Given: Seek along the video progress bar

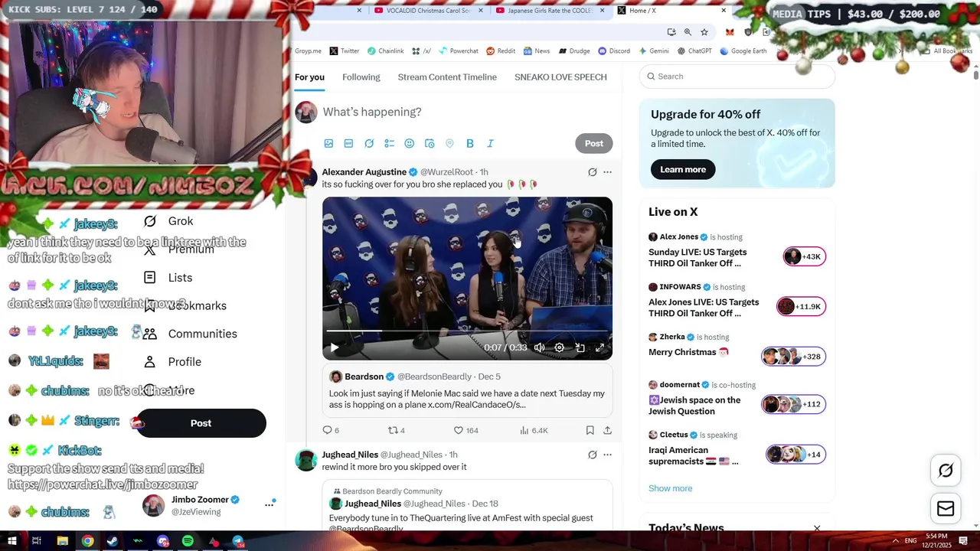Looking at the screenshot, I should [x=467, y=331].
